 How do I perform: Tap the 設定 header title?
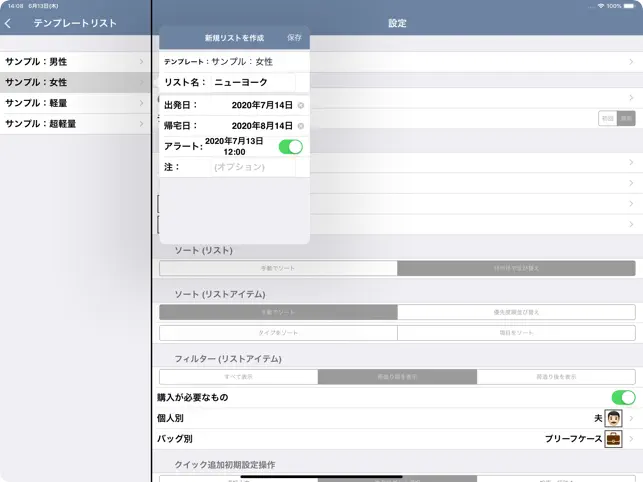tap(397, 23)
